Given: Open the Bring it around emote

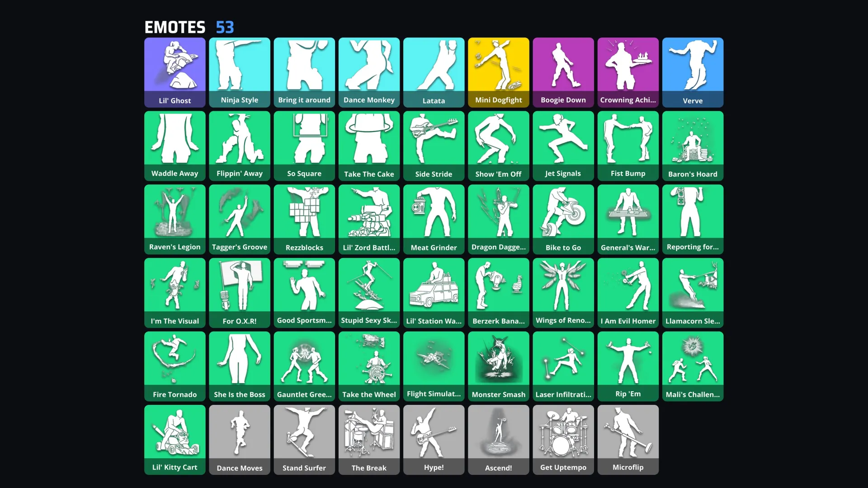Looking at the screenshot, I should (x=304, y=72).
